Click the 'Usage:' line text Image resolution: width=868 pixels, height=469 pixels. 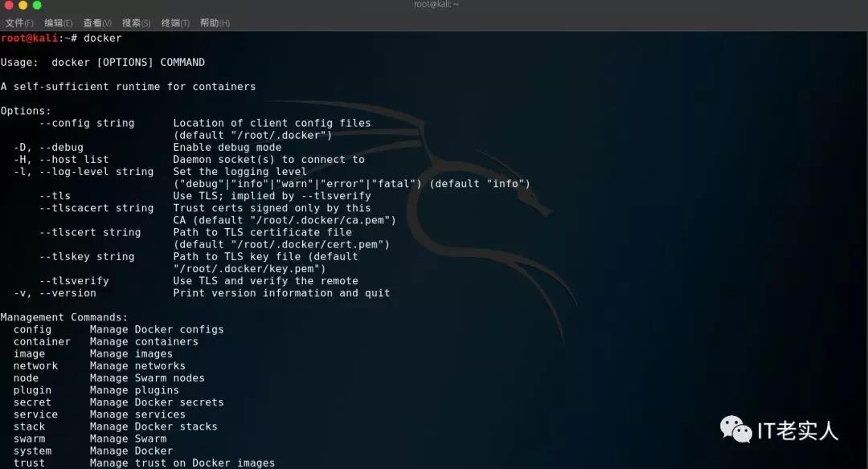102,63
